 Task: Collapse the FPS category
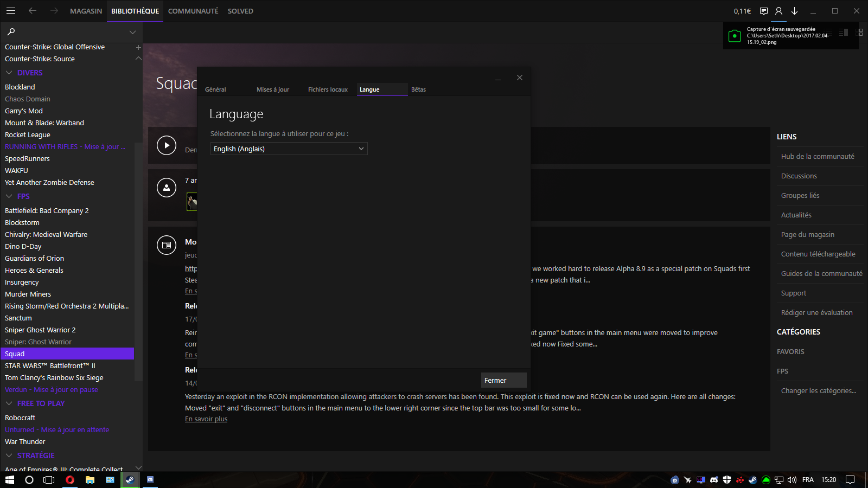9,196
